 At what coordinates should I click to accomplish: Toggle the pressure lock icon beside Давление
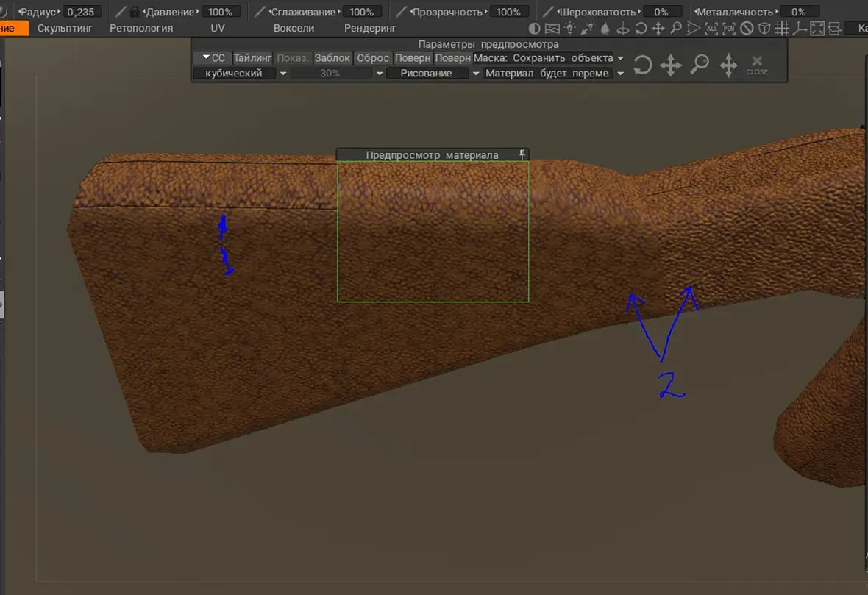click(134, 12)
